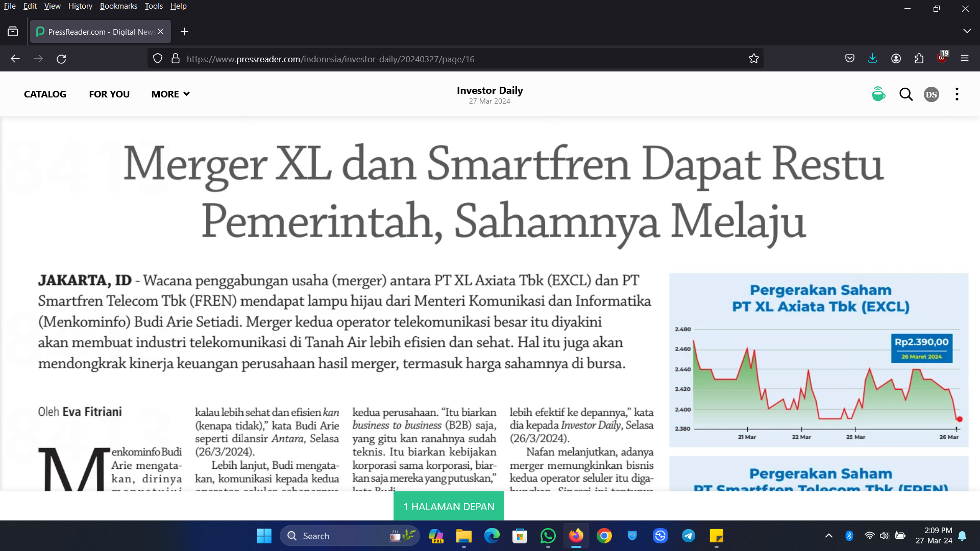Click the Rp2.390,00 price label on chart

coord(921,347)
